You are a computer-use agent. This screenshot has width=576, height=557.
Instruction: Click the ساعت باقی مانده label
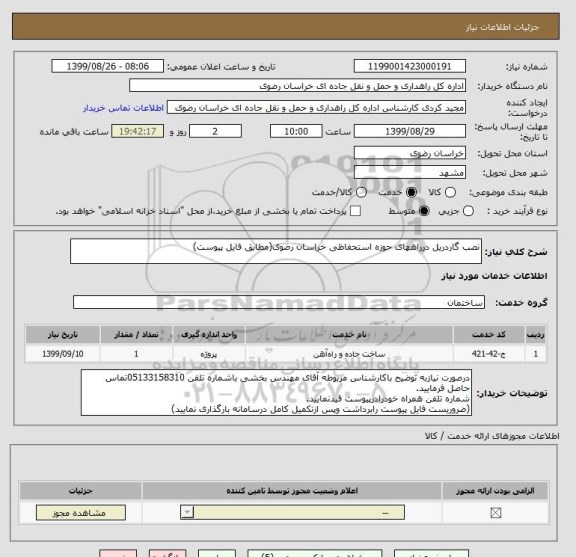tap(74, 132)
